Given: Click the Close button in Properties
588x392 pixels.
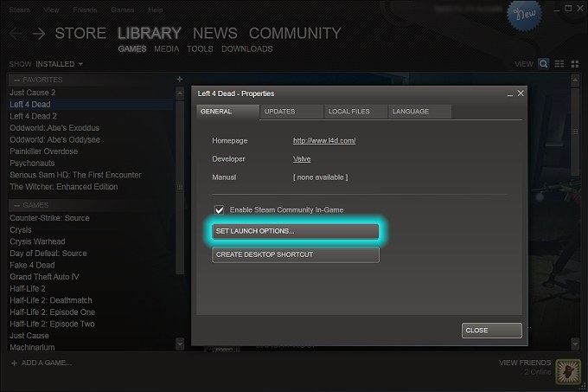Looking at the screenshot, I should pos(492,331).
